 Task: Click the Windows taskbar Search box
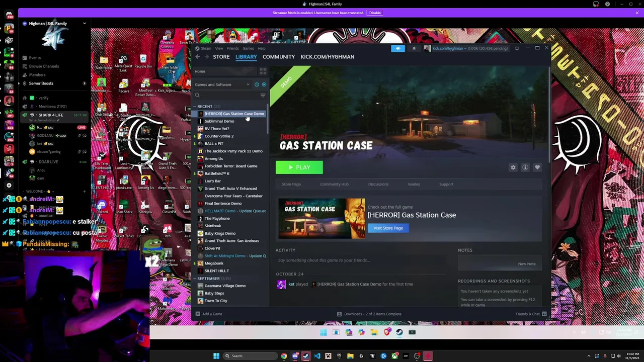pyautogui.click(x=250, y=356)
